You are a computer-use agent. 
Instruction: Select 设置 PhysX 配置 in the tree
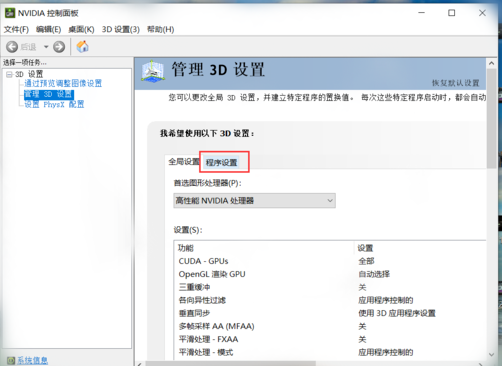(x=54, y=105)
